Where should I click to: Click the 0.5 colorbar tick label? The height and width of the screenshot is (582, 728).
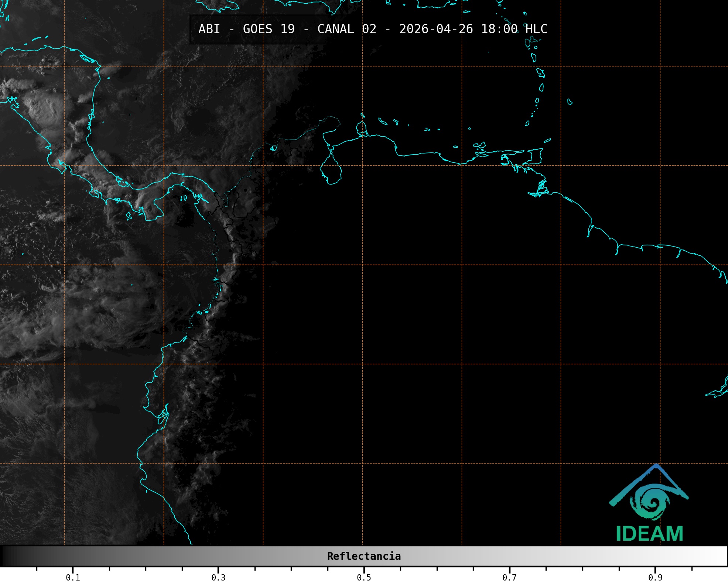(x=364, y=577)
